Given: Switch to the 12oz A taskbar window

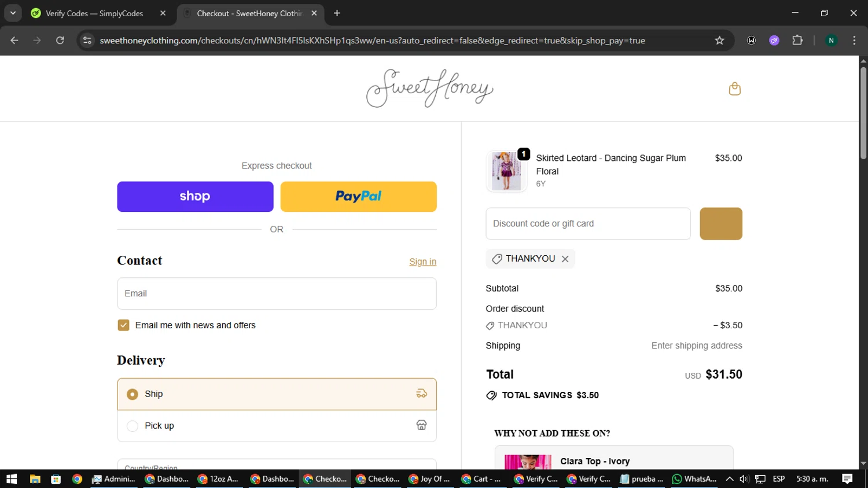Looking at the screenshot, I should coord(220,479).
